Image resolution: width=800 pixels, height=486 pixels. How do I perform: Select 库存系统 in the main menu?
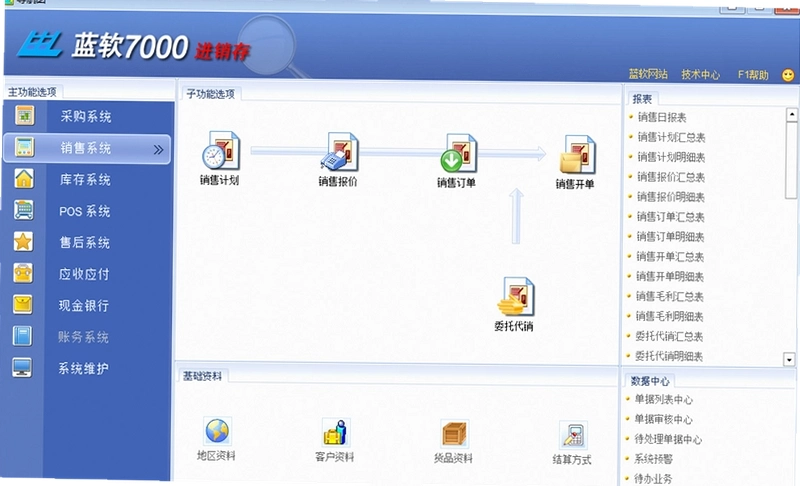tap(85, 180)
